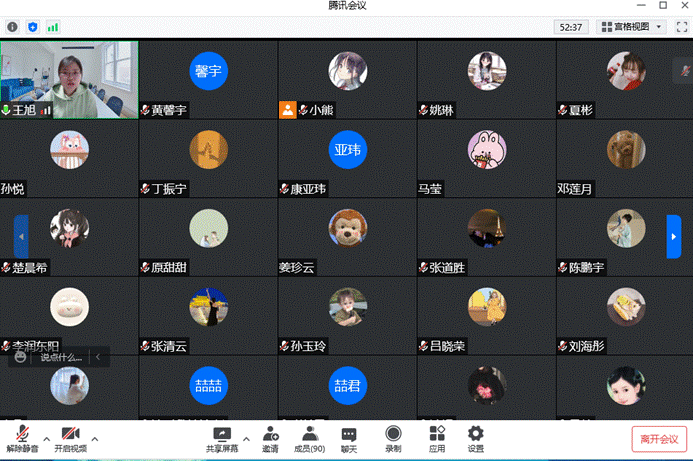
Task: Click the 说点什么 chat input box
Action: 60,356
